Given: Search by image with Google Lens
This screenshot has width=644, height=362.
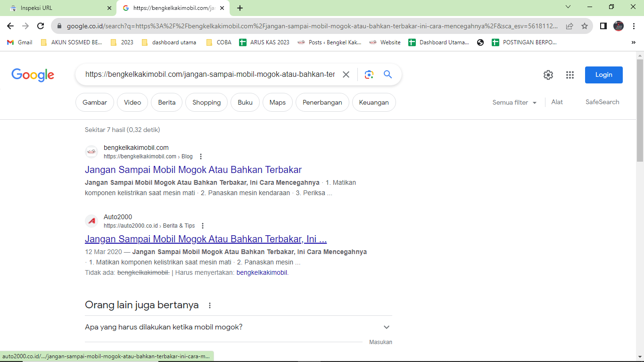Looking at the screenshot, I should click(x=369, y=74).
